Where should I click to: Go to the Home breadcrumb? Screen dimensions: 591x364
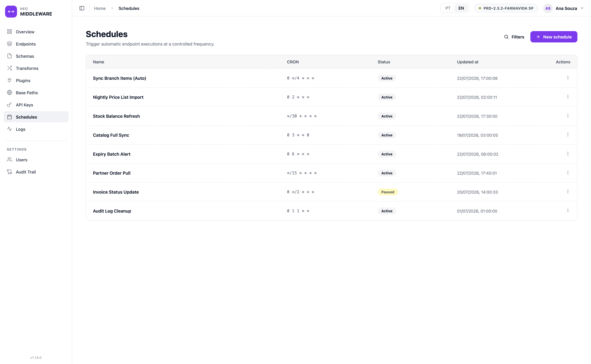coord(100,8)
